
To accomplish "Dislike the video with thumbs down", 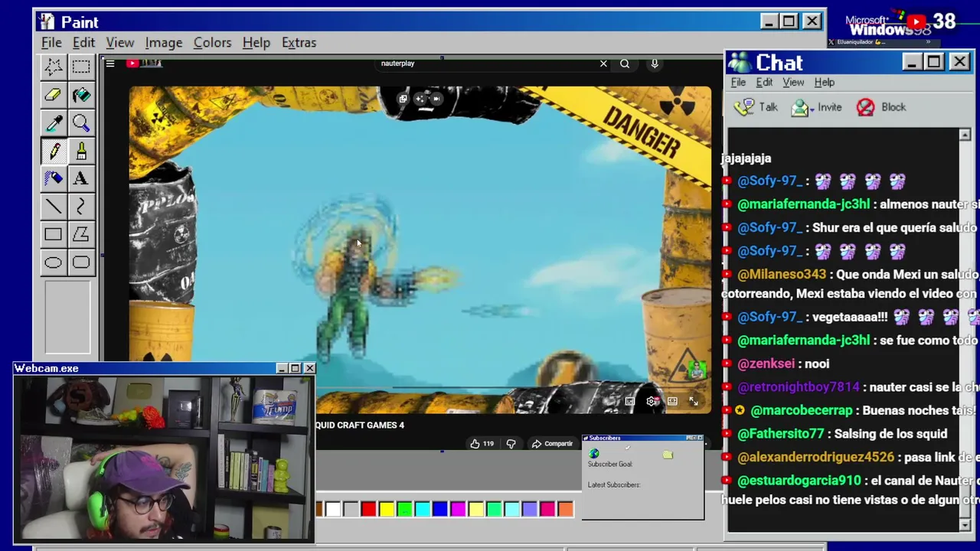I will point(511,444).
